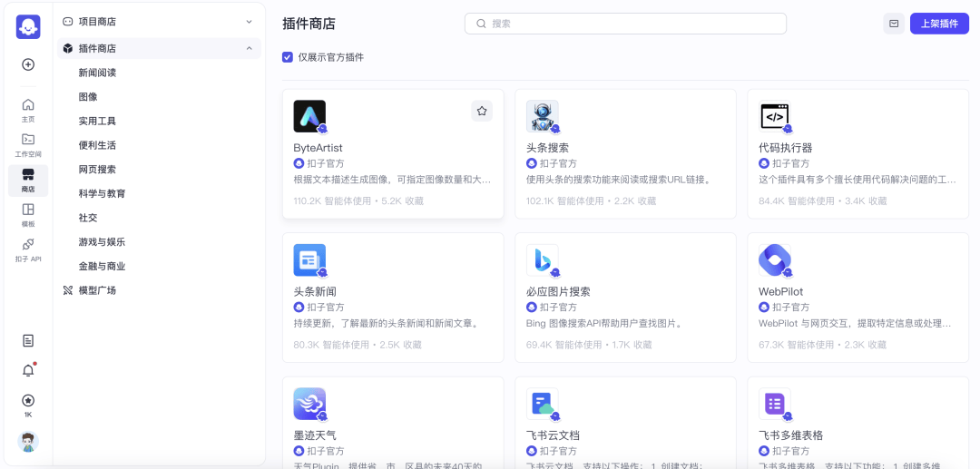Open 模型广场 menu label
Screen dimensions: 980x469
click(x=97, y=290)
